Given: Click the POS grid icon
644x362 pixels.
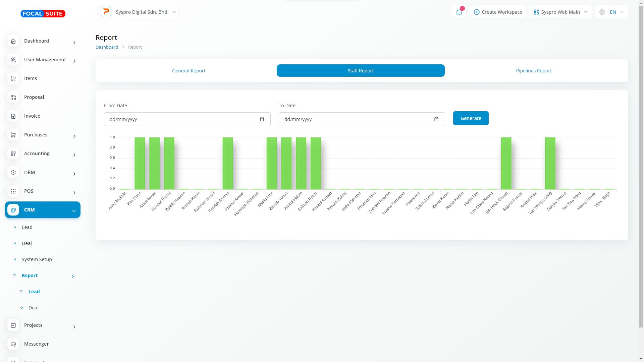Looking at the screenshot, I should (13, 191).
